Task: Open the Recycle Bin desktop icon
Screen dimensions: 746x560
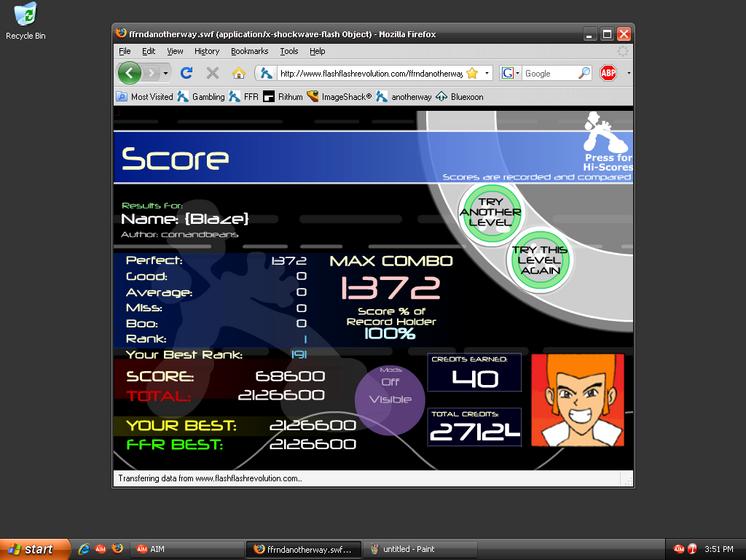Action: (25, 21)
